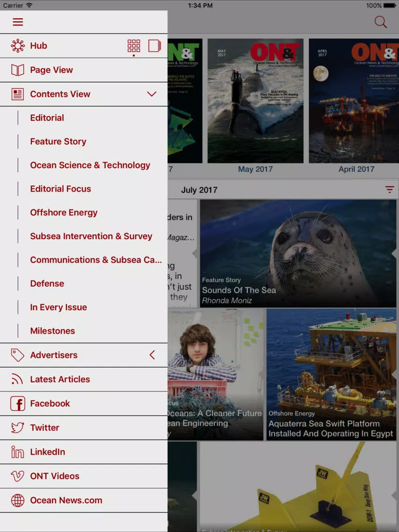Open Aquaterra Sea Swift Platform article
This screenshot has height=532, width=399.
click(x=331, y=375)
